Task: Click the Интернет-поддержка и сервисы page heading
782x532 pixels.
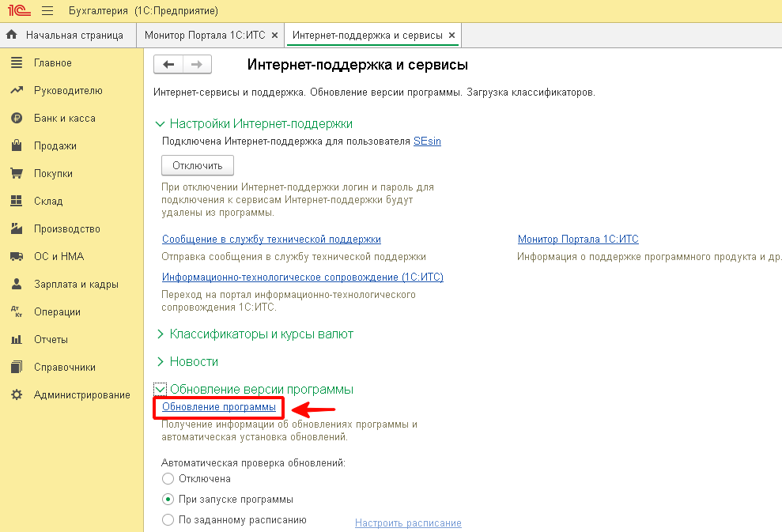Action: pos(357,65)
